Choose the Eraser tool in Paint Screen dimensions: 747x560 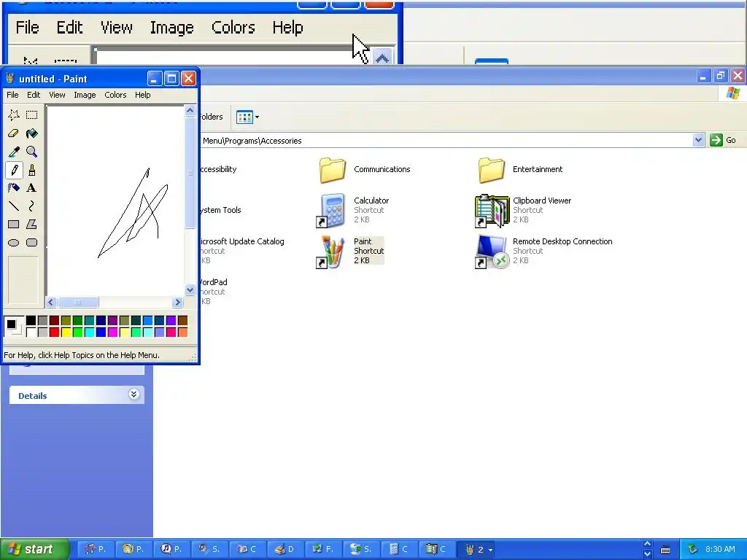pos(14,133)
